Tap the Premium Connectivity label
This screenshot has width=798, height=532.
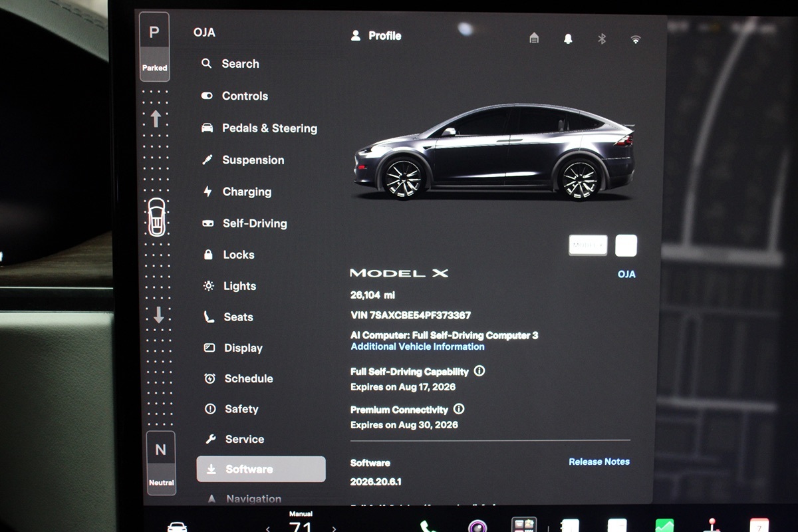[x=400, y=410]
